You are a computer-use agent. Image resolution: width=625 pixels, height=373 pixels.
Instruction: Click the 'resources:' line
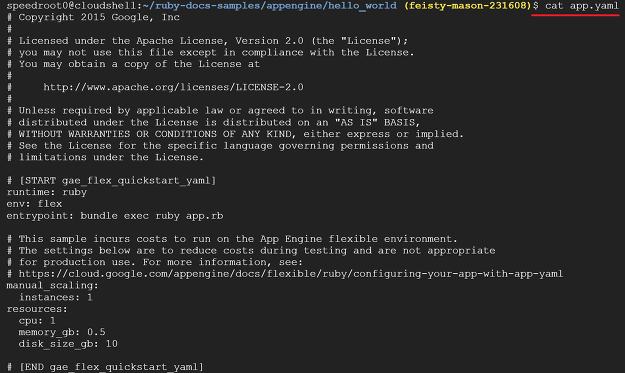pos(37,309)
